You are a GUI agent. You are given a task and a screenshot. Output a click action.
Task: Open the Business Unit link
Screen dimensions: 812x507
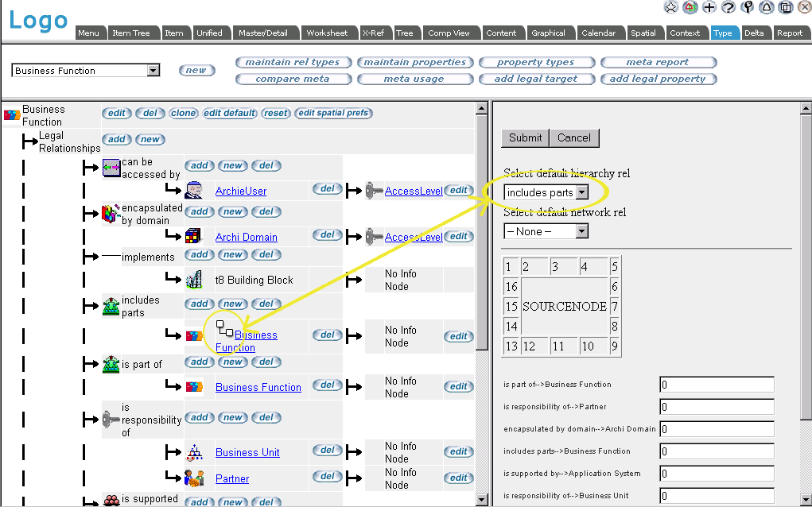pos(247,452)
